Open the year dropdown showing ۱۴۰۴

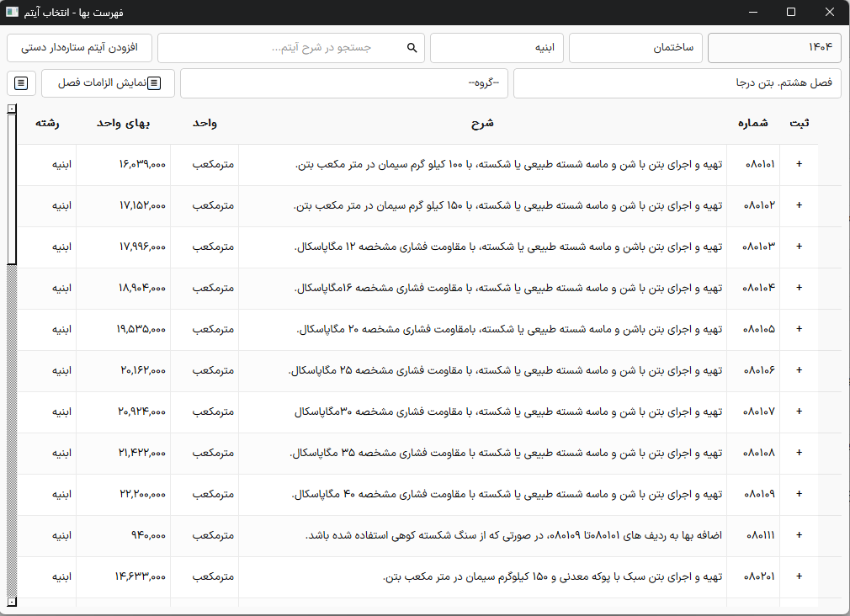[774, 48]
